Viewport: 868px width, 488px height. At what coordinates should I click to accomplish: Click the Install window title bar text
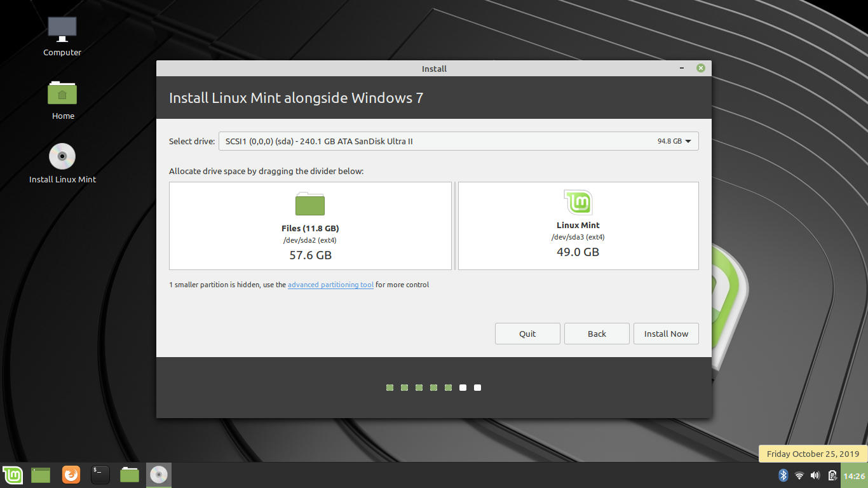point(434,69)
